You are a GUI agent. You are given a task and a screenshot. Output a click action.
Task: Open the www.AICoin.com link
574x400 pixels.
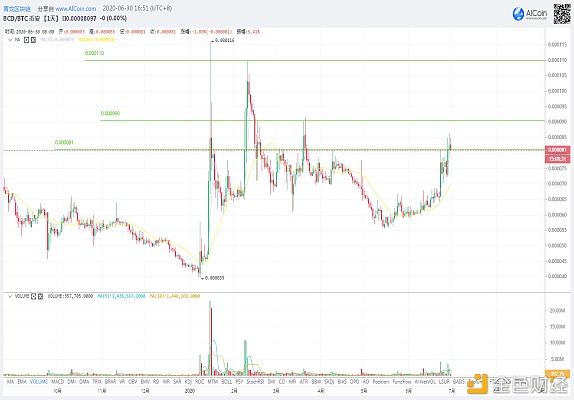point(75,8)
